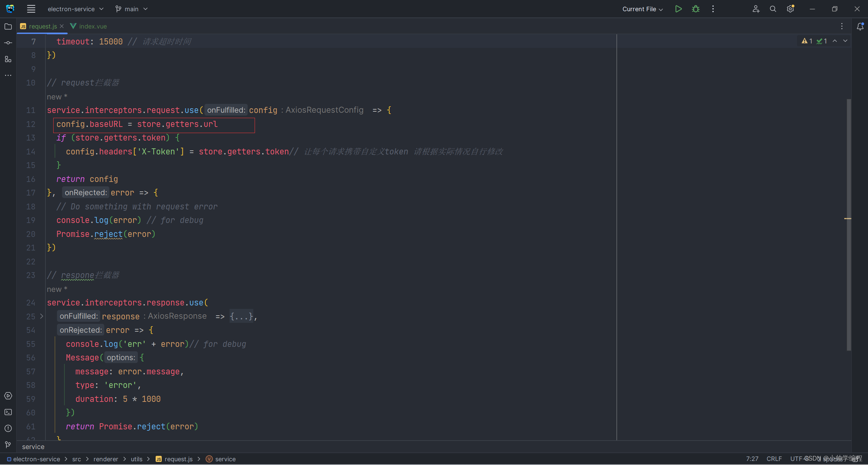Click utils in the breadcrumb path
This screenshot has height=465, width=868.
[136, 459]
